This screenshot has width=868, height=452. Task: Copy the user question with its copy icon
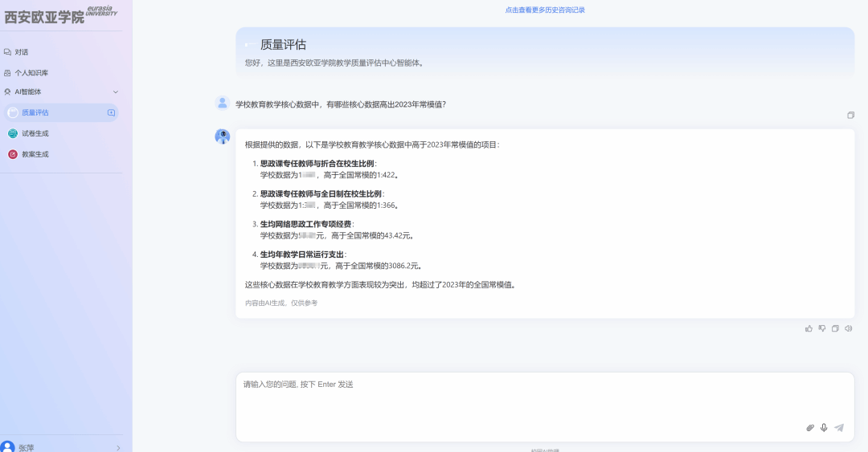[x=850, y=115]
